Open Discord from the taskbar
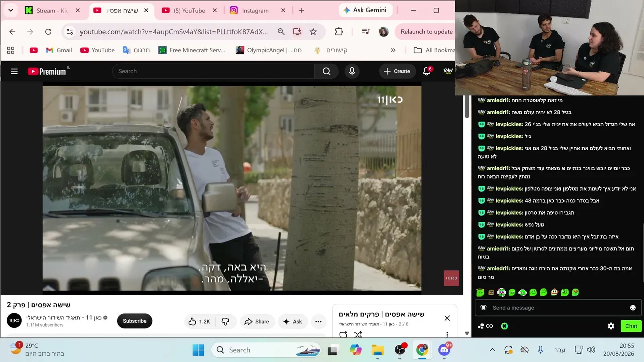 click(x=444, y=350)
